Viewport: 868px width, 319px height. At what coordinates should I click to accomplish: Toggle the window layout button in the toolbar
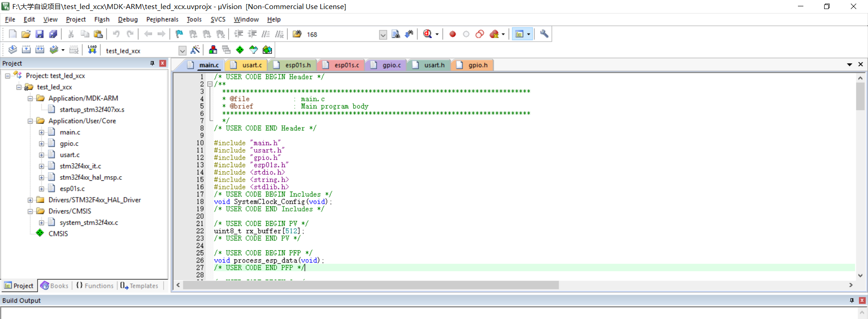[x=519, y=34]
